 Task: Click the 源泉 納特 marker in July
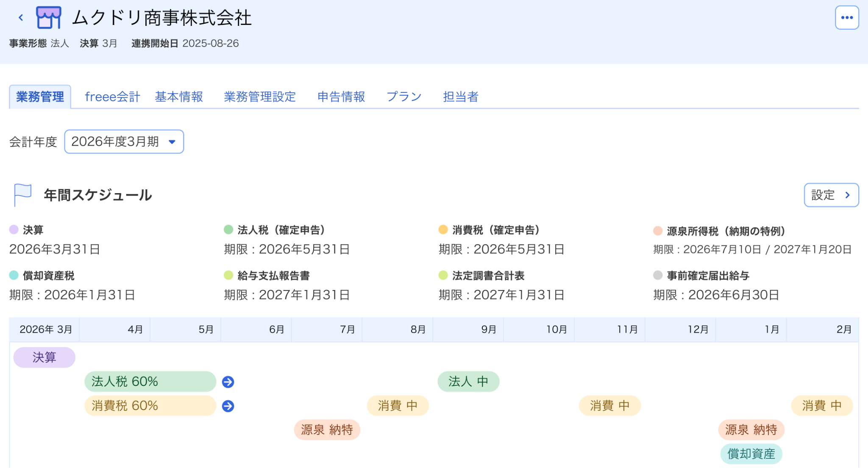point(327,430)
